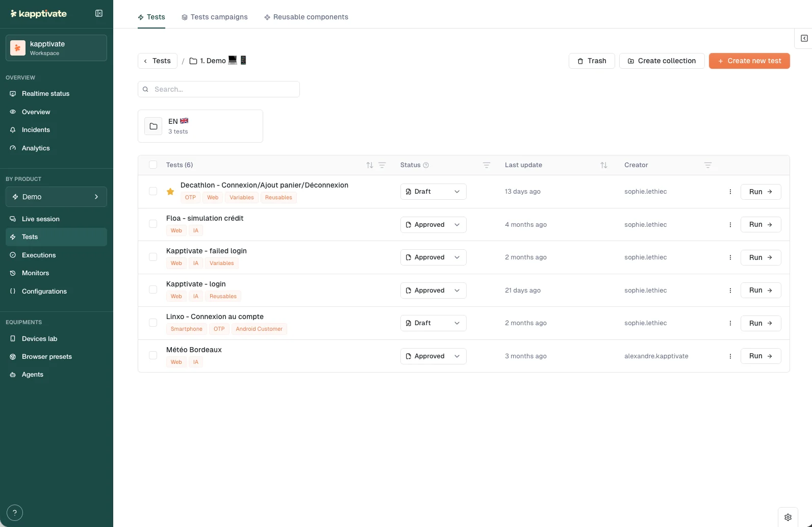Open Analytics page

click(x=56, y=148)
